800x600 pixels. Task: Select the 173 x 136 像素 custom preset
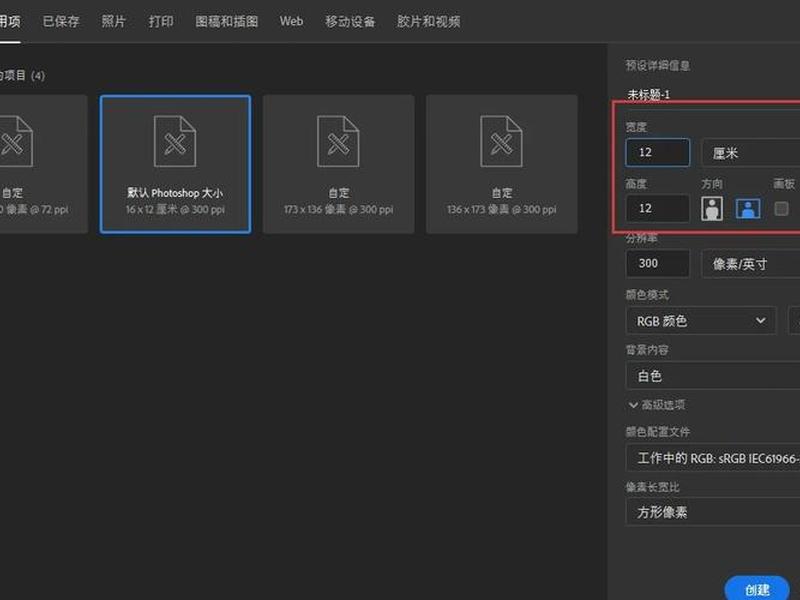339,164
